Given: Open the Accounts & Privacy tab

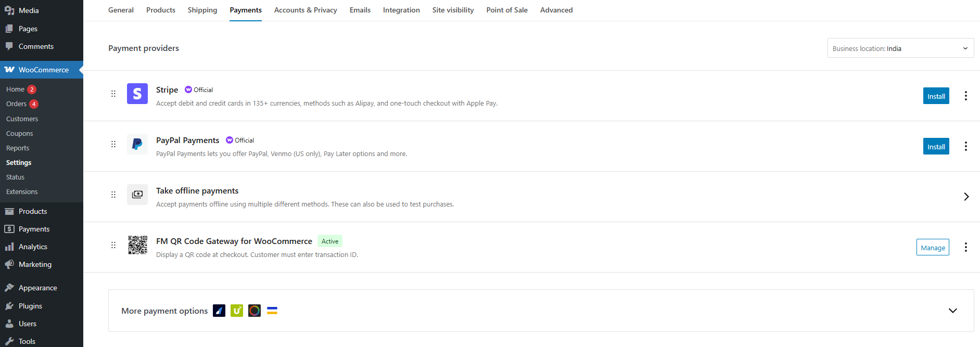Looking at the screenshot, I should (306, 10).
